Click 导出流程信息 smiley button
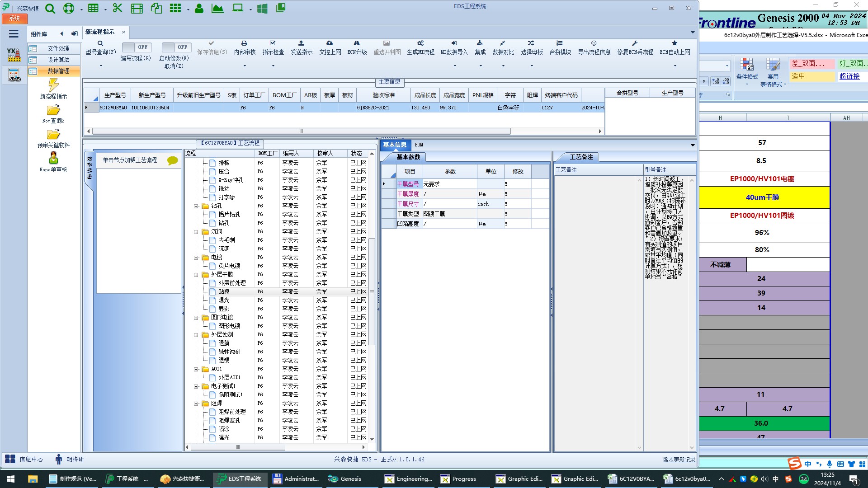Screen dimensions: 868x488 click(x=594, y=47)
